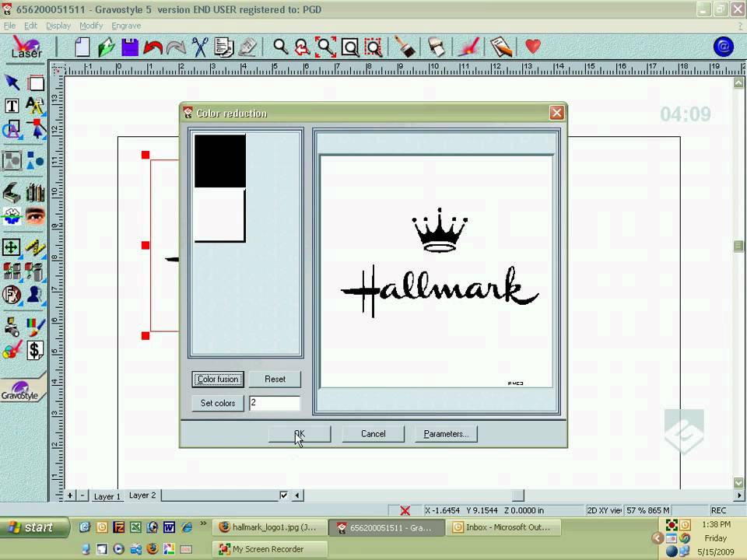Click Cancel in Color reduction dialog
Screen dimensions: 747x560
pyautogui.click(x=373, y=434)
